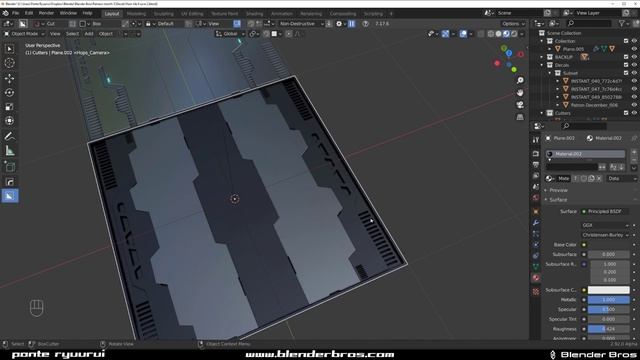
Task: Switch to the Layout workspace tab
Action: 112,13
